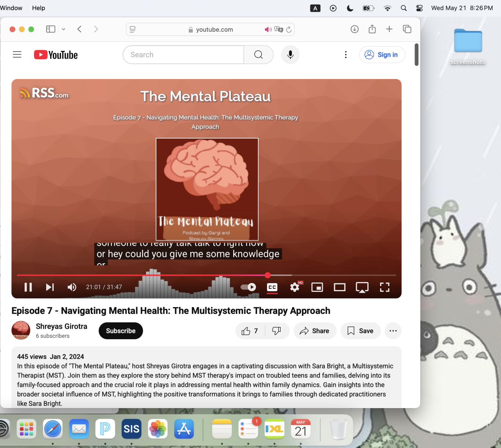501x448 pixels.
Task: Open the Window menu
Action: click(11, 8)
